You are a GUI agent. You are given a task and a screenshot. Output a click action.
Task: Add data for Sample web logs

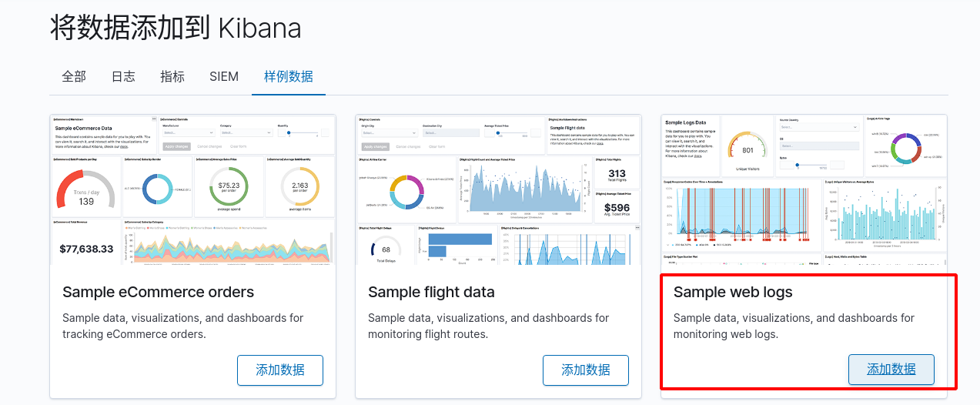pyautogui.click(x=891, y=370)
